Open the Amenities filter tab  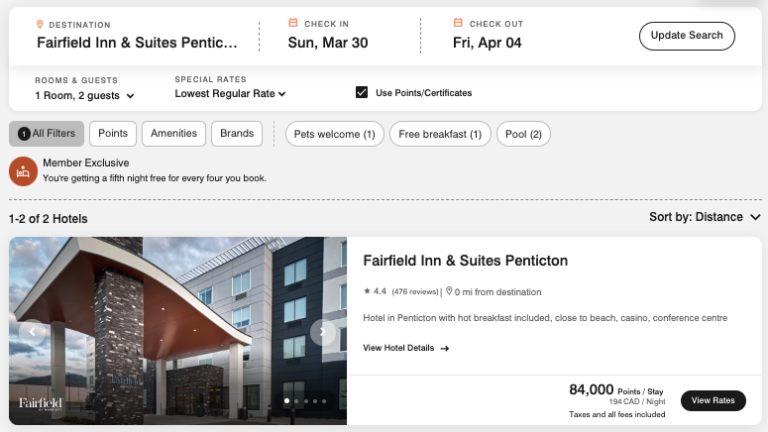pos(174,133)
